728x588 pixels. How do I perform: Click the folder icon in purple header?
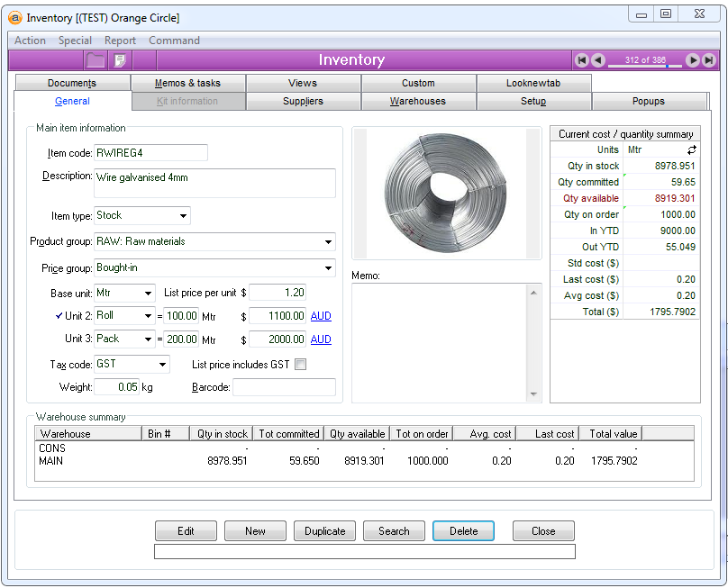pyautogui.click(x=96, y=60)
